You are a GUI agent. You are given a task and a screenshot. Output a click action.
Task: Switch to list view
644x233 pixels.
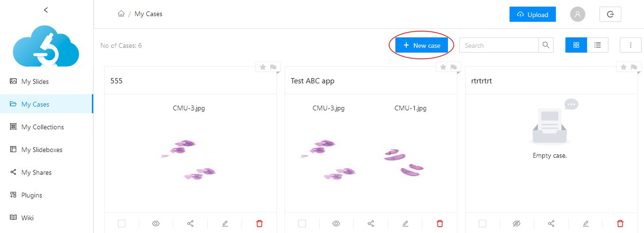click(x=597, y=45)
